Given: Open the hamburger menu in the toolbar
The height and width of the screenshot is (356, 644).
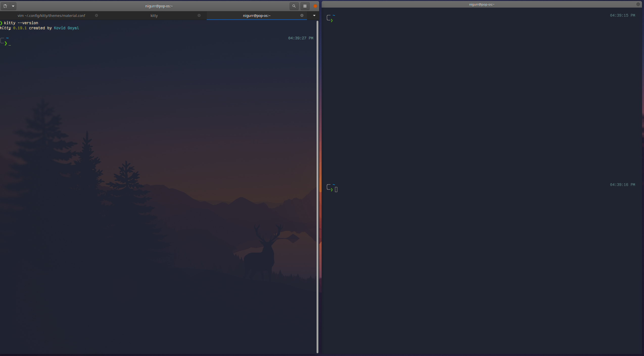Looking at the screenshot, I should 305,6.
